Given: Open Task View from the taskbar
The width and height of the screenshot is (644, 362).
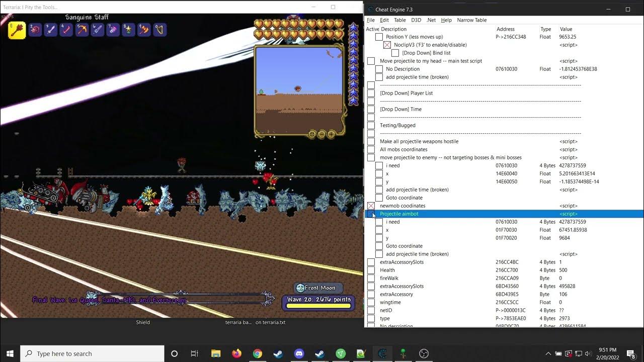Looking at the screenshot, I should tap(195, 353).
